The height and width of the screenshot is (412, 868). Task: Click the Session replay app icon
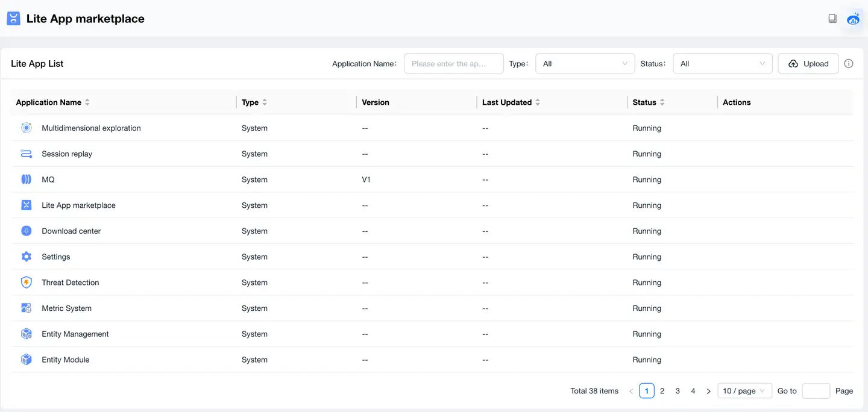coord(27,154)
